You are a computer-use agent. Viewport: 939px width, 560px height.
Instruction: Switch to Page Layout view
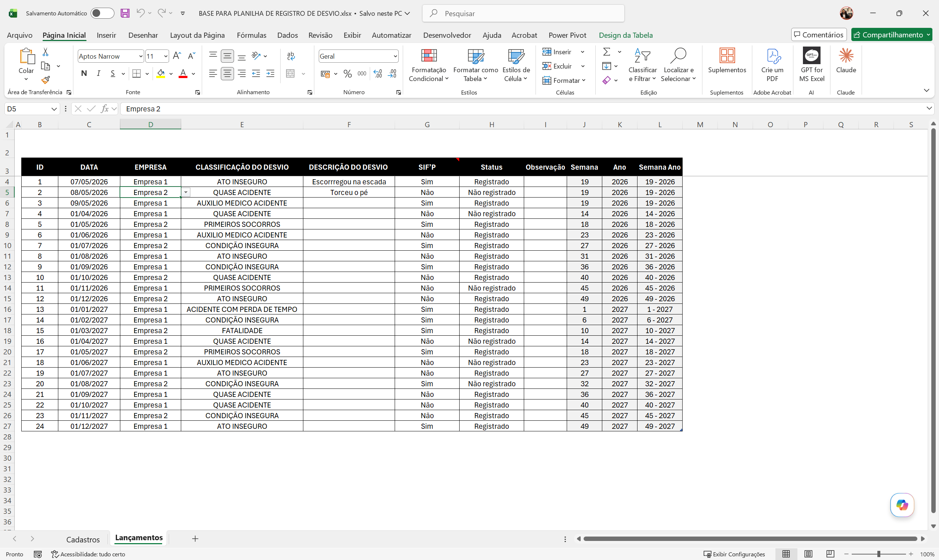coord(808,554)
